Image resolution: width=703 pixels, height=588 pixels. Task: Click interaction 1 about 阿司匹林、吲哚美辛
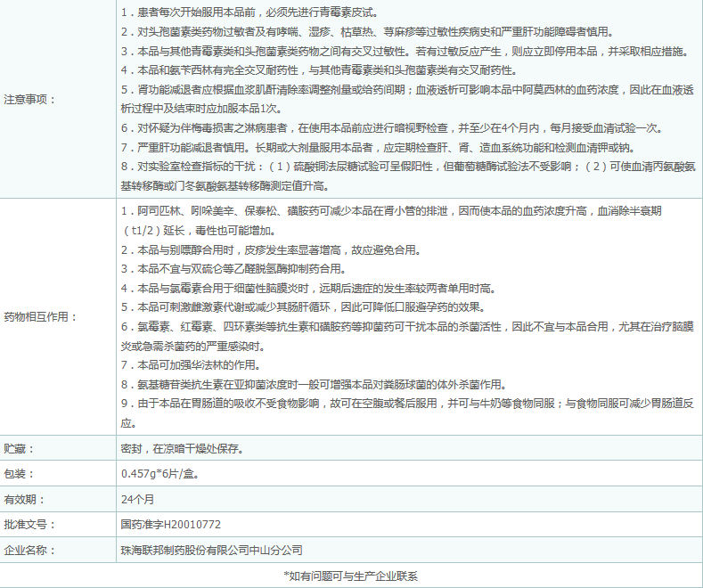[391, 221]
